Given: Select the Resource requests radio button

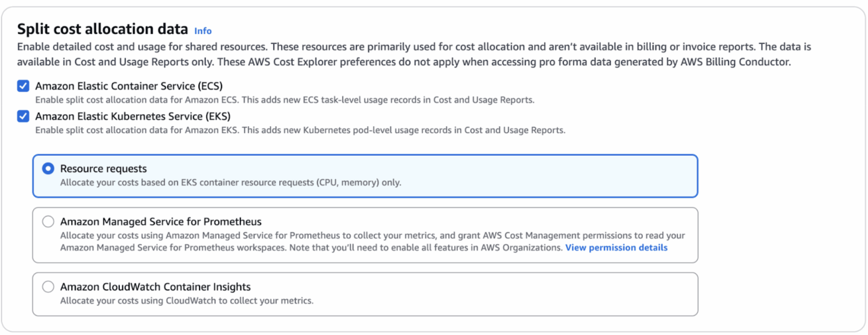Looking at the screenshot, I should (x=48, y=168).
